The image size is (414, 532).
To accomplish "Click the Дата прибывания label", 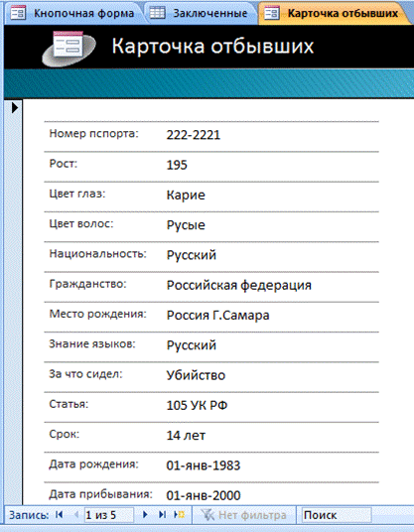I will [101, 494].
